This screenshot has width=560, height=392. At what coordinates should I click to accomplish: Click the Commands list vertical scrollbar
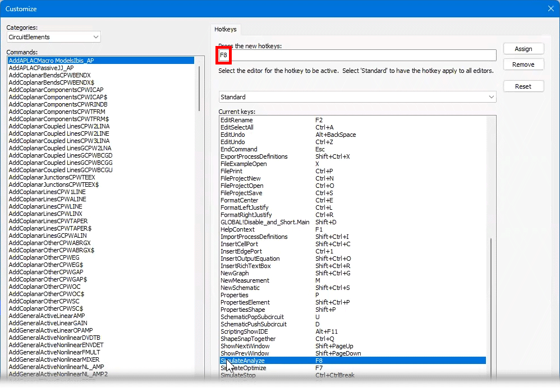tap(199, 89)
